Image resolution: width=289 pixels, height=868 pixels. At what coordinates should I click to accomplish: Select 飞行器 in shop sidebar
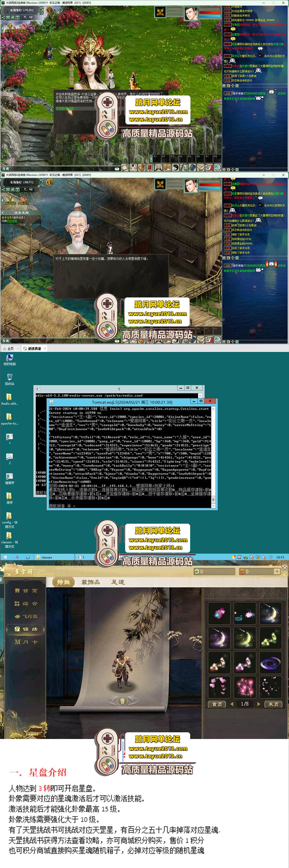(26, 616)
